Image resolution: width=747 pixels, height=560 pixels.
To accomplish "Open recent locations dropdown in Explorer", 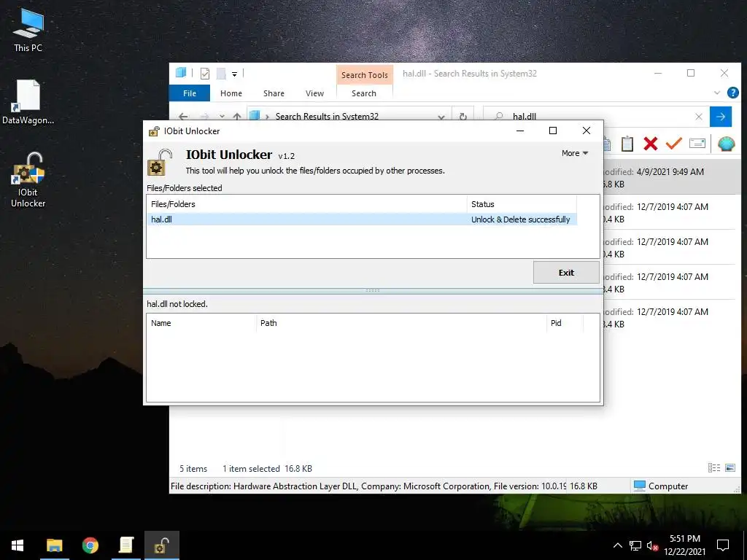I will (x=222, y=116).
